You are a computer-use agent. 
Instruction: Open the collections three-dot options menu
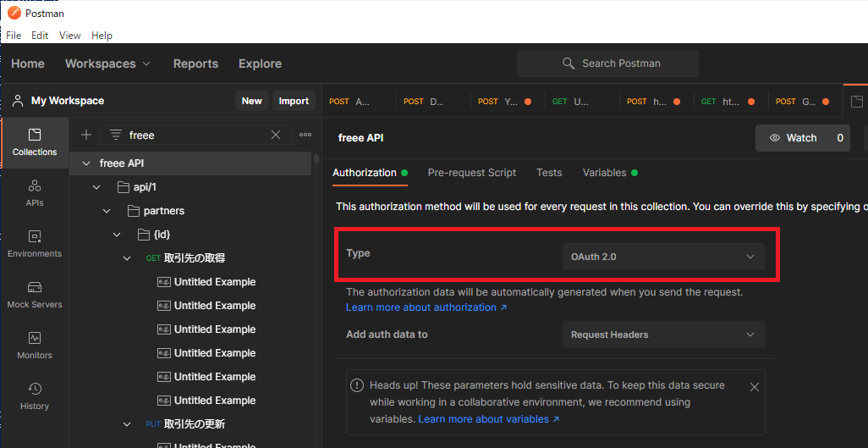point(305,135)
